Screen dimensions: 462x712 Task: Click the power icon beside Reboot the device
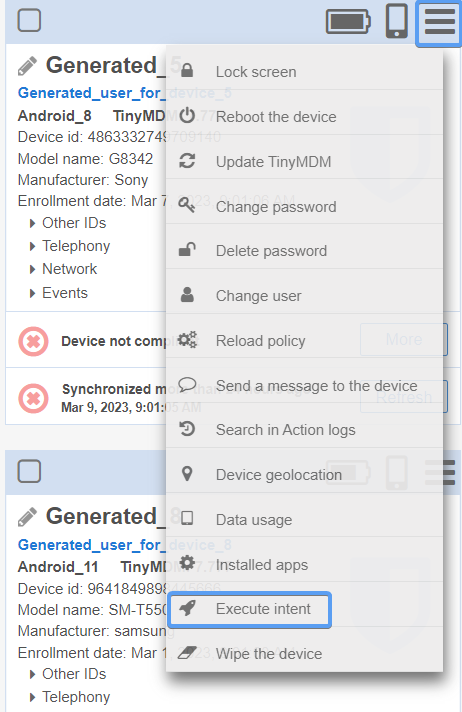tap(187, 116)
